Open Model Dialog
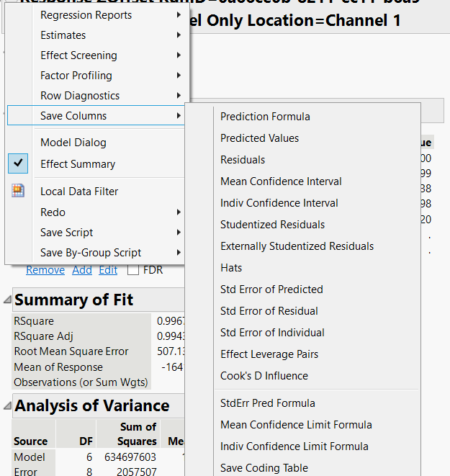The width and height of the screenshot is (450, 476). [x=73, y=143]
